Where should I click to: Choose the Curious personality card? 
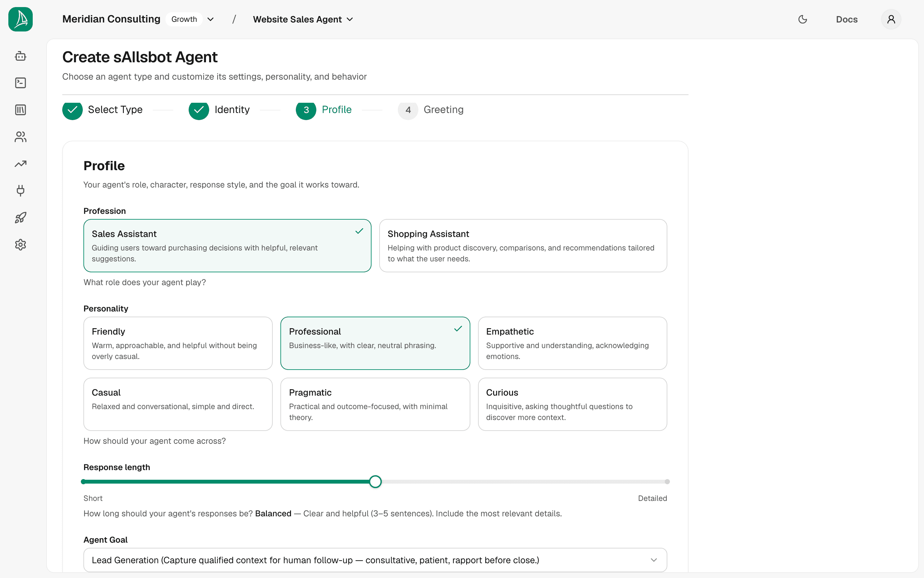pos(572,404)
